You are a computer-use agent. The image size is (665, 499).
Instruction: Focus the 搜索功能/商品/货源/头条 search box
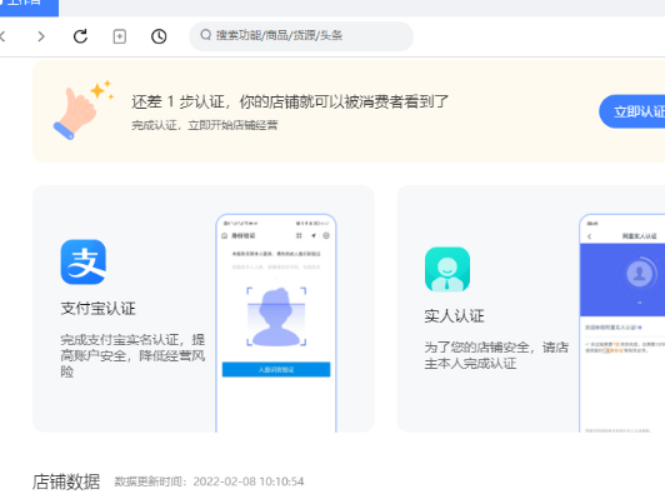[x=301, y=36]
